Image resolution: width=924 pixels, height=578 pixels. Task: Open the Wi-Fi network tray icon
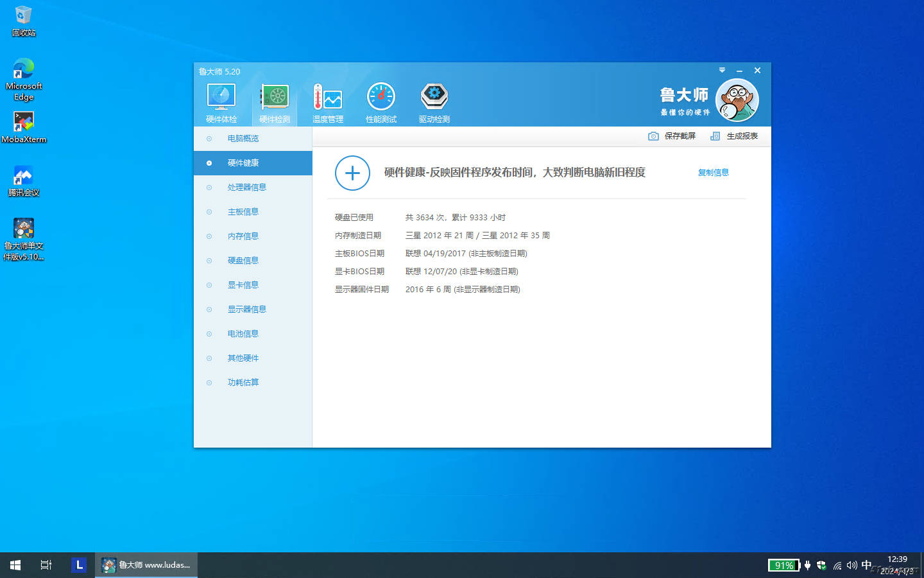(x=837, y=565)
